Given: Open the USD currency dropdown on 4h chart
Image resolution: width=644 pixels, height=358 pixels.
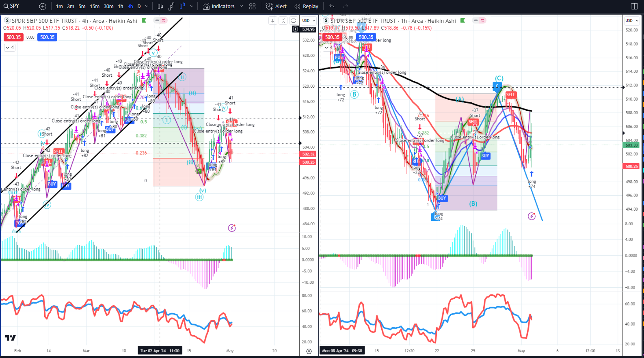Looking at the screenshot, I should click(309, 21).
